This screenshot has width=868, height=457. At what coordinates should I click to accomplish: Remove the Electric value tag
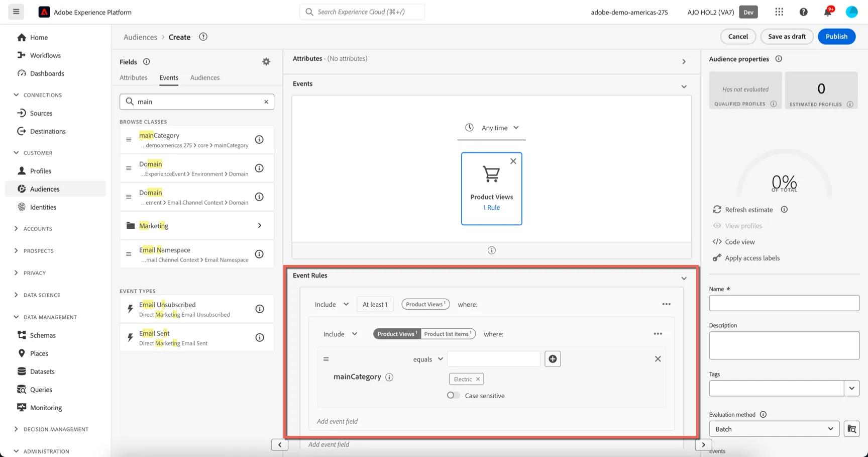tap(478, 379)
